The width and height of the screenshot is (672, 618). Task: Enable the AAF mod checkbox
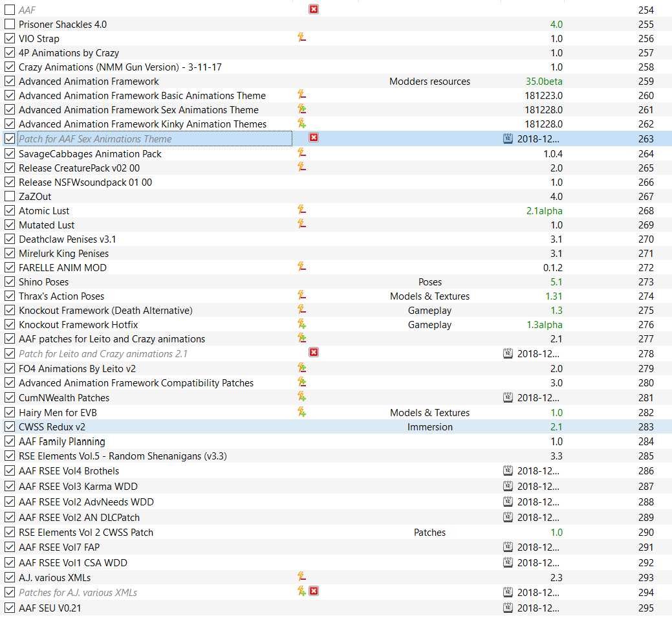[x=10, y=10]
